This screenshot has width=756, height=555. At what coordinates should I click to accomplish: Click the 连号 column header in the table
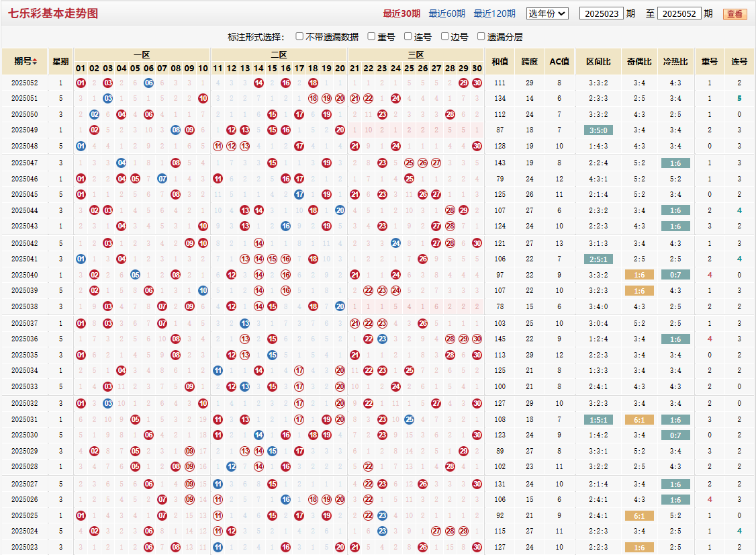pyautogui.click(x=739, y=62)
